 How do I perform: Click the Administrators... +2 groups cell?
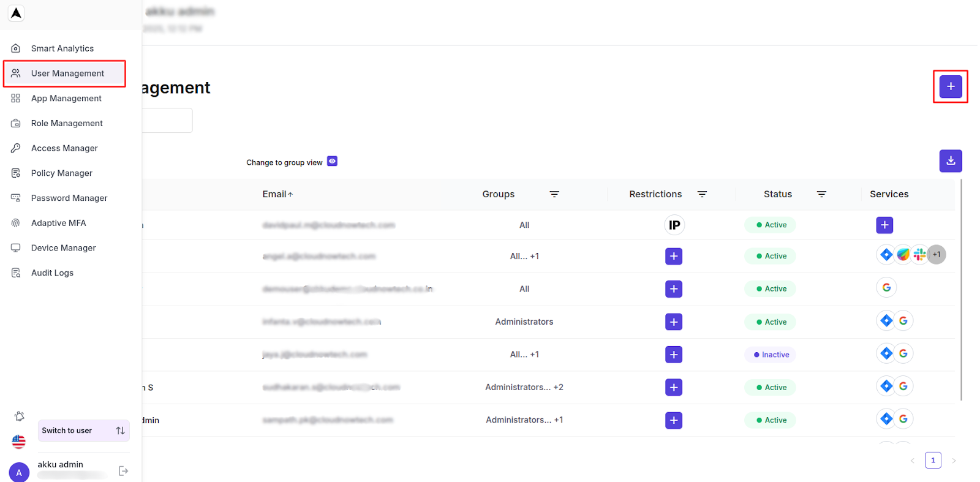[x=524, y=387]
